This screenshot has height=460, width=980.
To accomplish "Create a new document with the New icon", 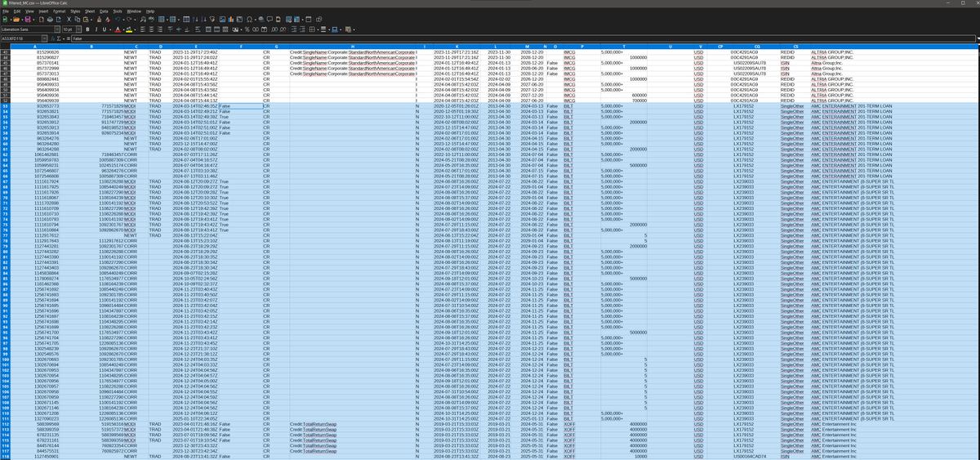I will point(5,20).
